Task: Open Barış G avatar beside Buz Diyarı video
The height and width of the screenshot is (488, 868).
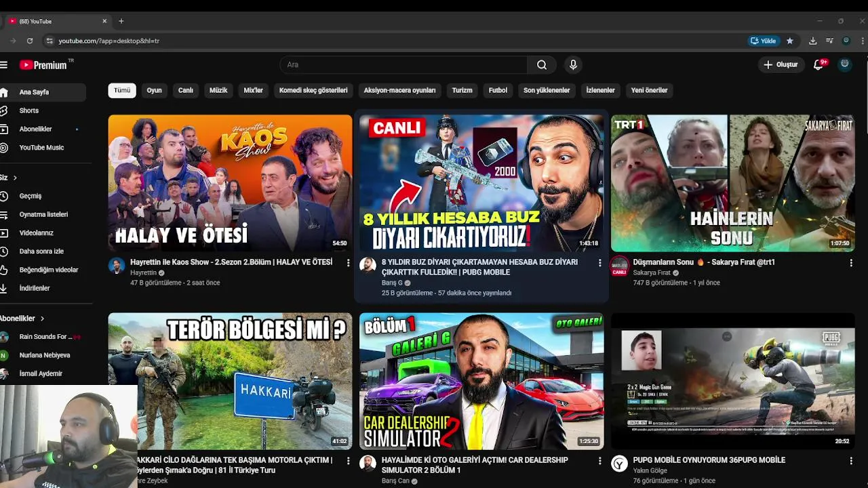Action: [x=368, y=265]
